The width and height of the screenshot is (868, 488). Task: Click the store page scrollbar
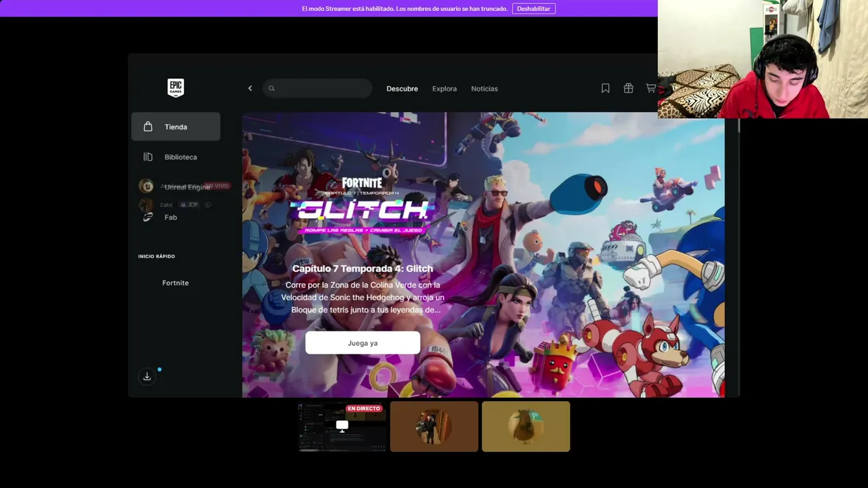coord(738,126)
